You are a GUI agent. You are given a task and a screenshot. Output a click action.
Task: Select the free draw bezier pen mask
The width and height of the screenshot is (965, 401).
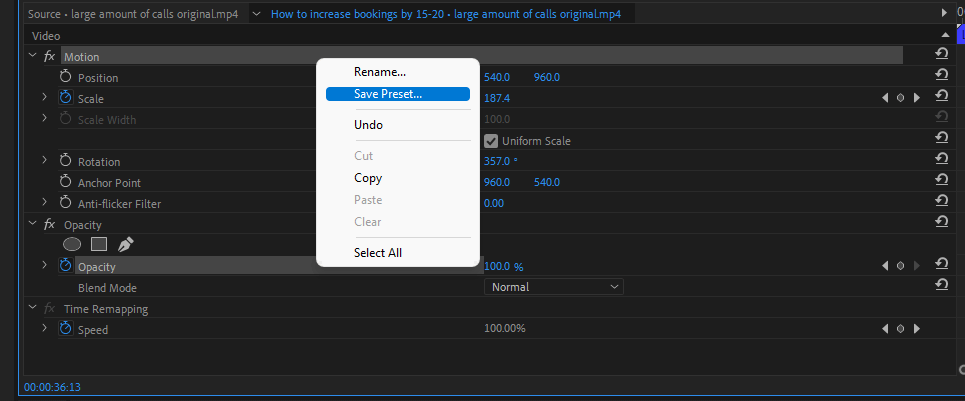point(126,245)
